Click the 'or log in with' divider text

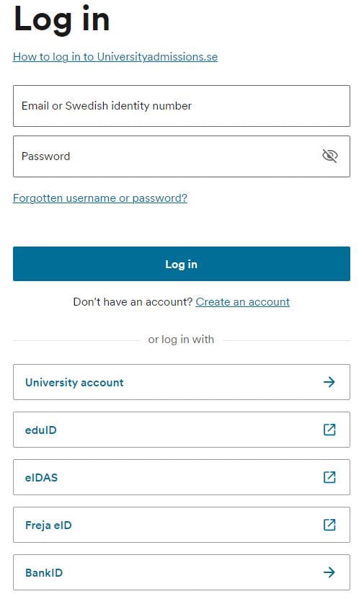click(181, 340)
